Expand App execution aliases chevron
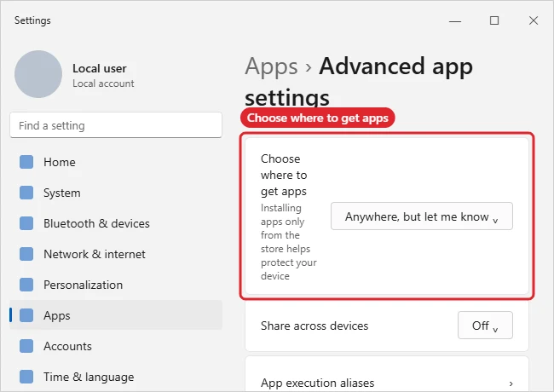The image size is (554, 392). [x=511, y=383]
